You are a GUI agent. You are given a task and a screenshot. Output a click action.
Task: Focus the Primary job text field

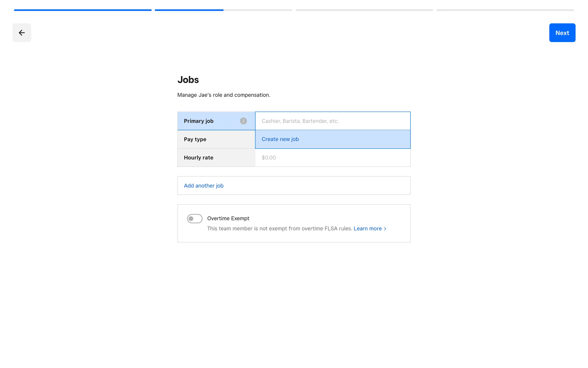click(333, 121)
